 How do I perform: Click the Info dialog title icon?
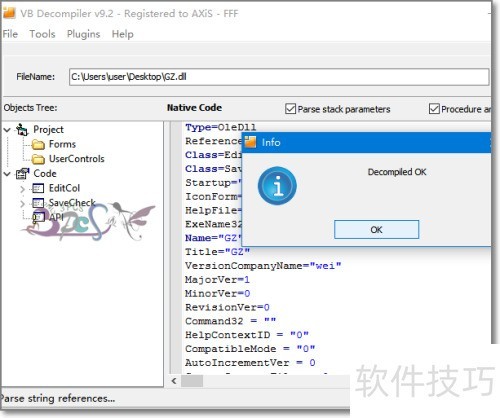250,142
